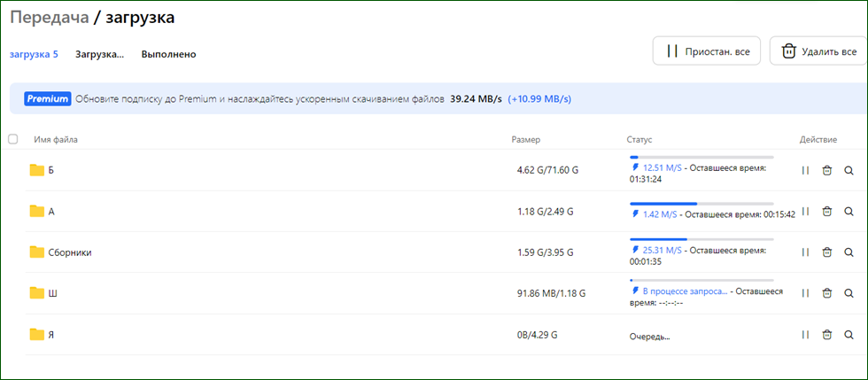
Task: Click the folder name Сборники
Action: coord(70,252)
